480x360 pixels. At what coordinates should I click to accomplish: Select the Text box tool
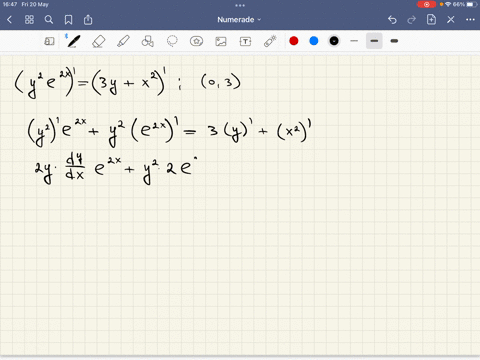[x=245, y=41]
